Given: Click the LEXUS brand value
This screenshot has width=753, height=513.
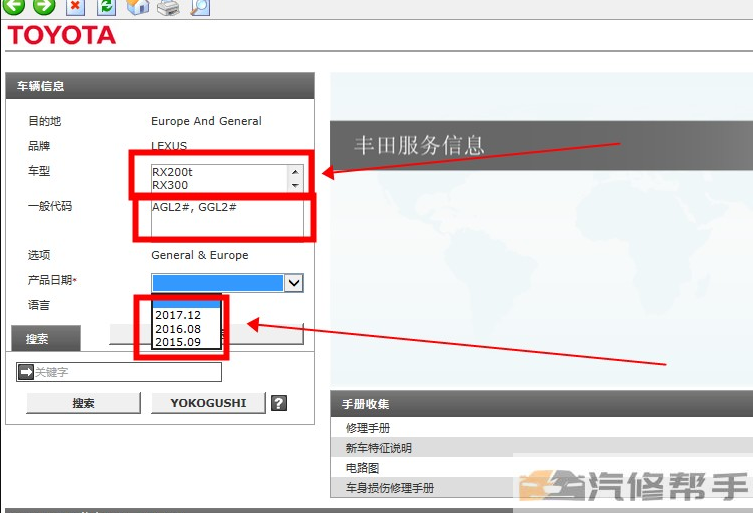Looking at the screenshot, I should coord(169,146).
